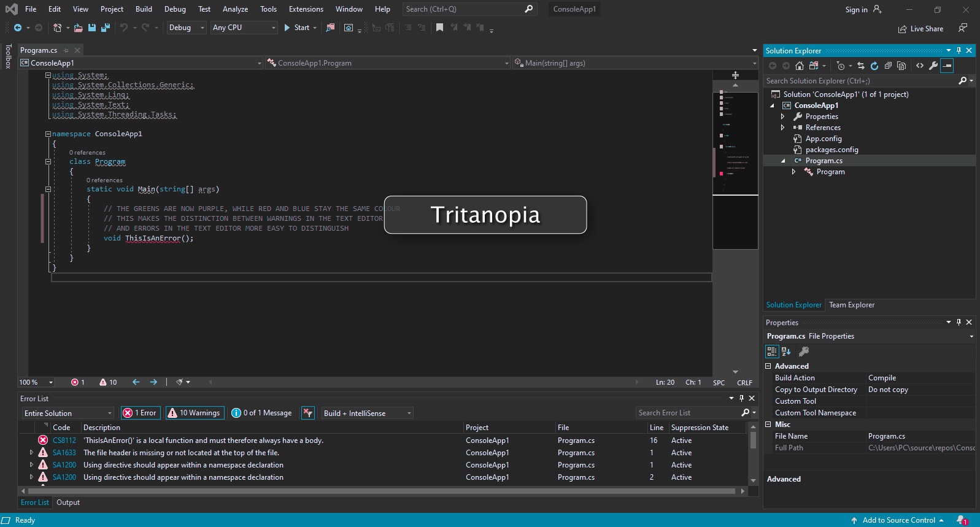The height and width of the screenshot is (527, 980).
Task: Collapse the Program.cs tree node
Action: click(782, 161)
